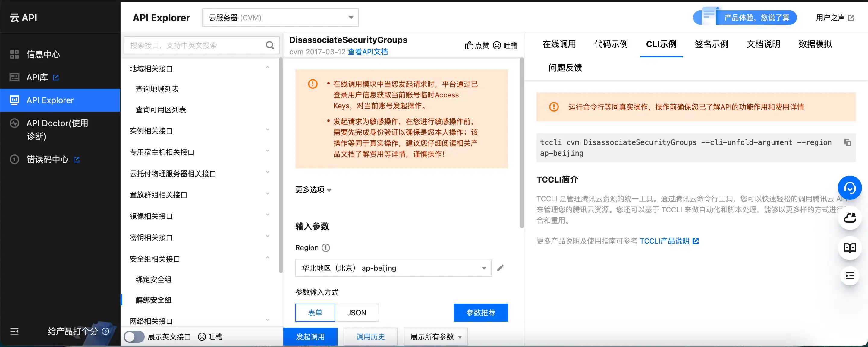Click the floating list-indent button
The width and height of the screenshot is (868, 347).
(850, 276)
